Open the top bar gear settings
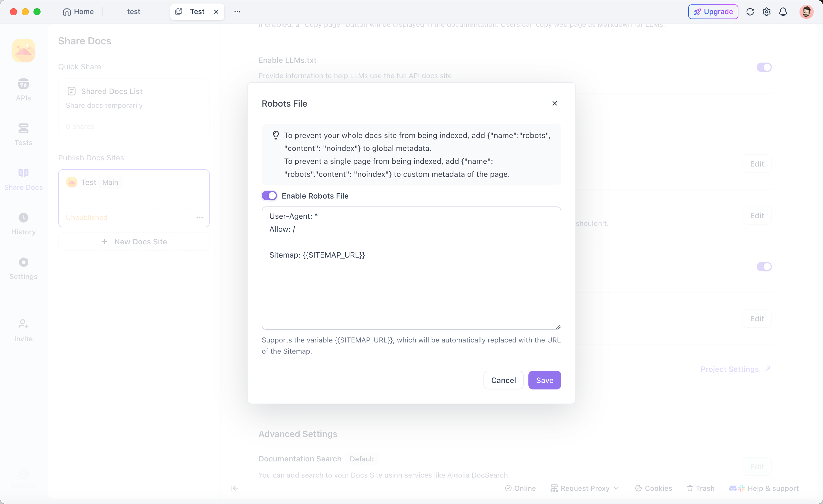 pos(767,12)
